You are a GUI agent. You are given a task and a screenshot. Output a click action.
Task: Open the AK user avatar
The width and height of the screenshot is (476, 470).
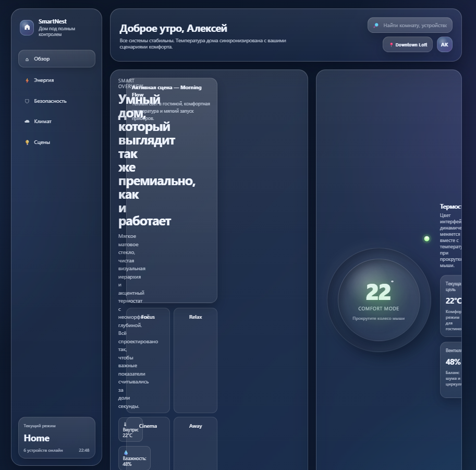coord(444,45)
